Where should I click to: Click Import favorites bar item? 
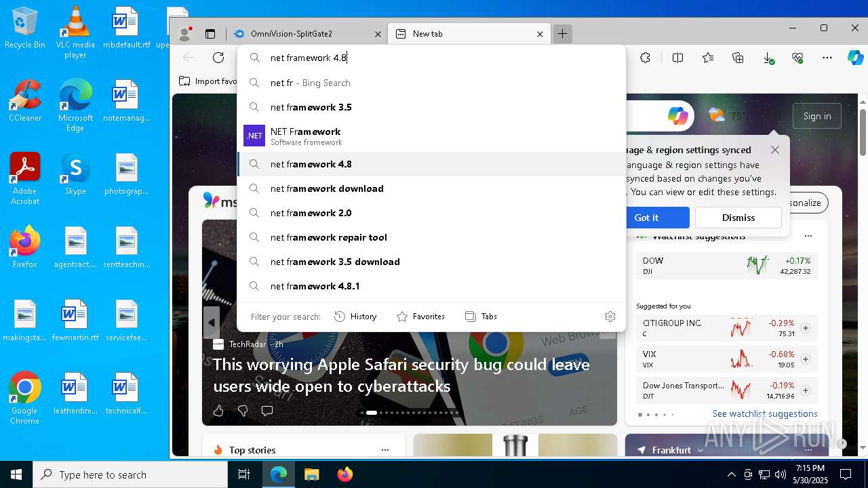click(x=208, y=81)
